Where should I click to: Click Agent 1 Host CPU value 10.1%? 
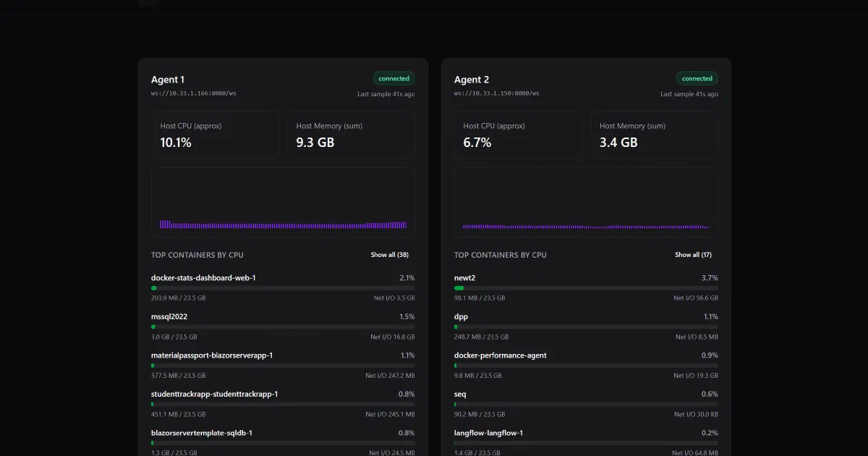tap(176, 143)
